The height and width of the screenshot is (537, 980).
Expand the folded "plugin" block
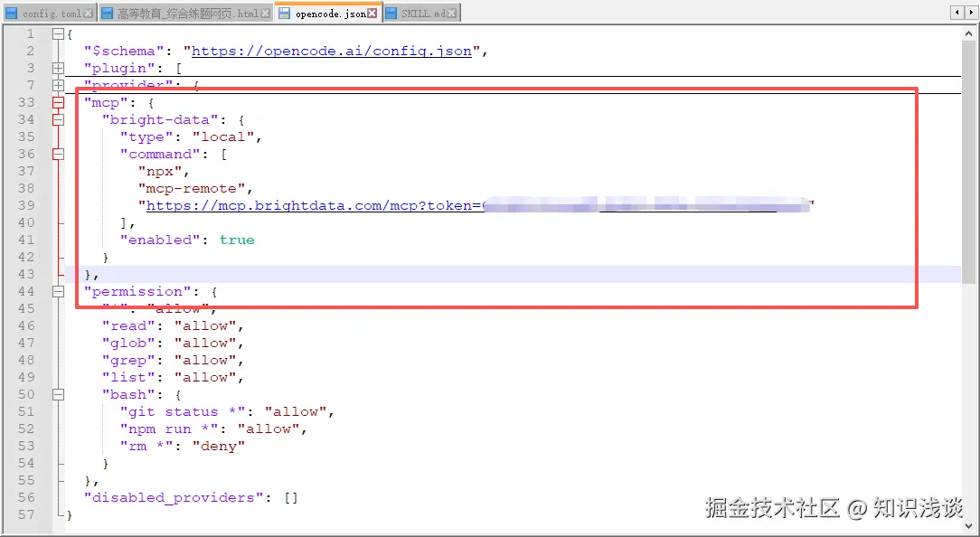pyautogui.click(x=58, y=68)
